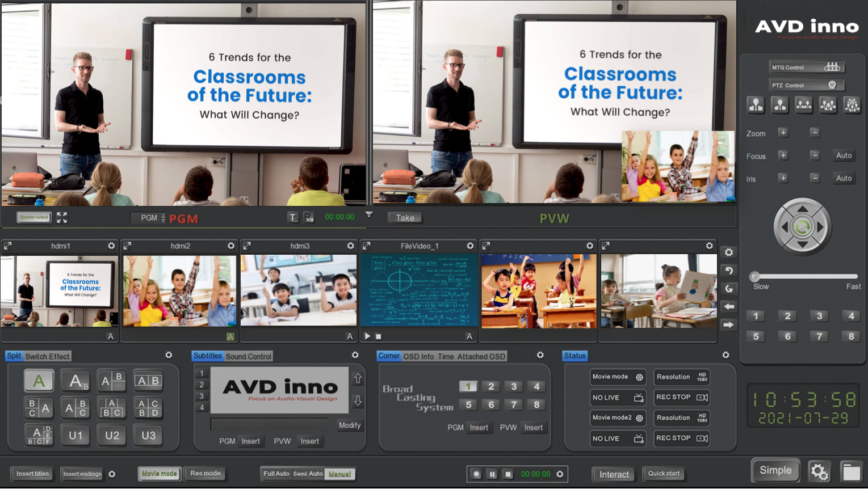Toggle first REC STOP recording button
This screenshot has width=868, height=489.
coord(682,397)
